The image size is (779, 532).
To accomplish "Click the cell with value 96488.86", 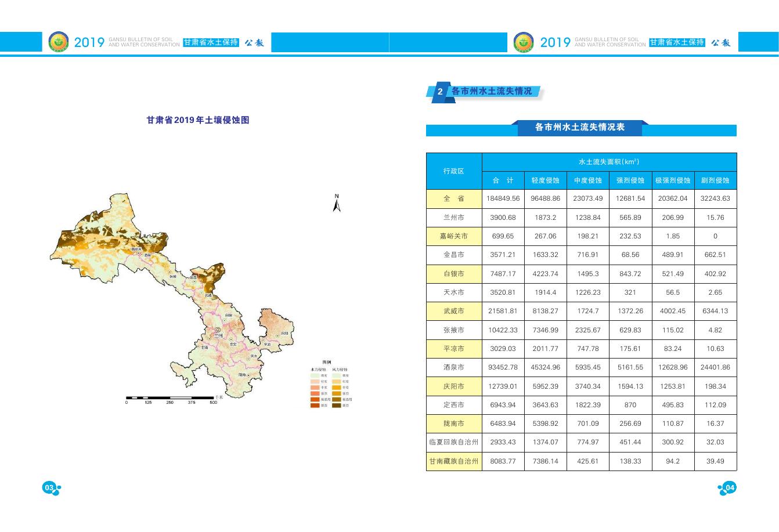I will coord(546,198).
